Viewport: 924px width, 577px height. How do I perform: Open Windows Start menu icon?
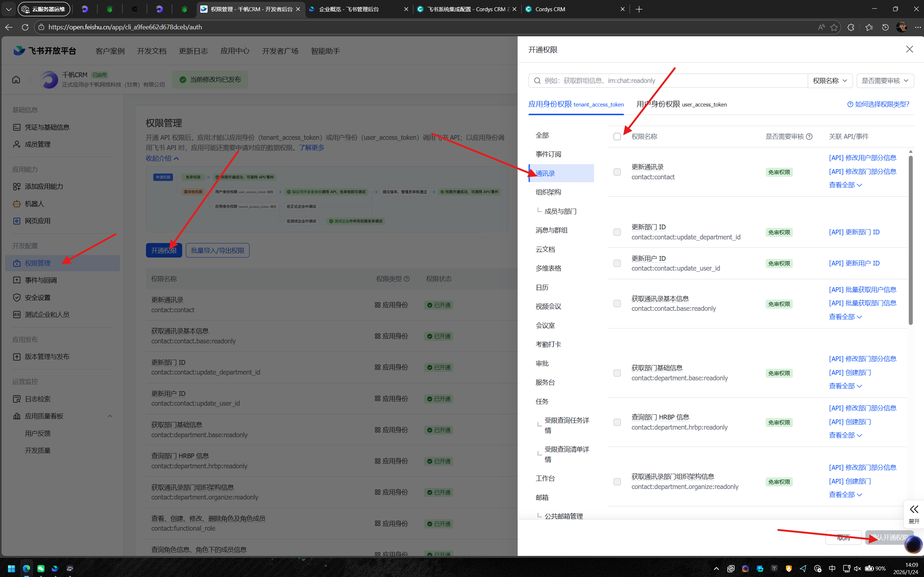(x=11, y=569)
